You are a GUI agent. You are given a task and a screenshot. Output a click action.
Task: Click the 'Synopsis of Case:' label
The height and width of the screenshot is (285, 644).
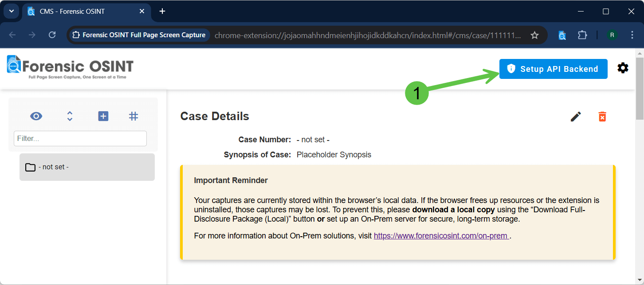tap(257, 155)
